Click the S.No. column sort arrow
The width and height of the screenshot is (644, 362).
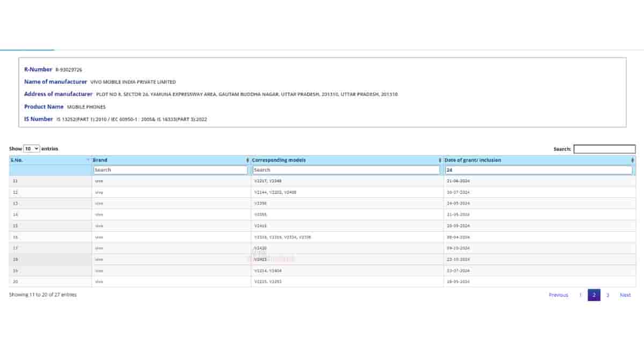click(88, 160)
